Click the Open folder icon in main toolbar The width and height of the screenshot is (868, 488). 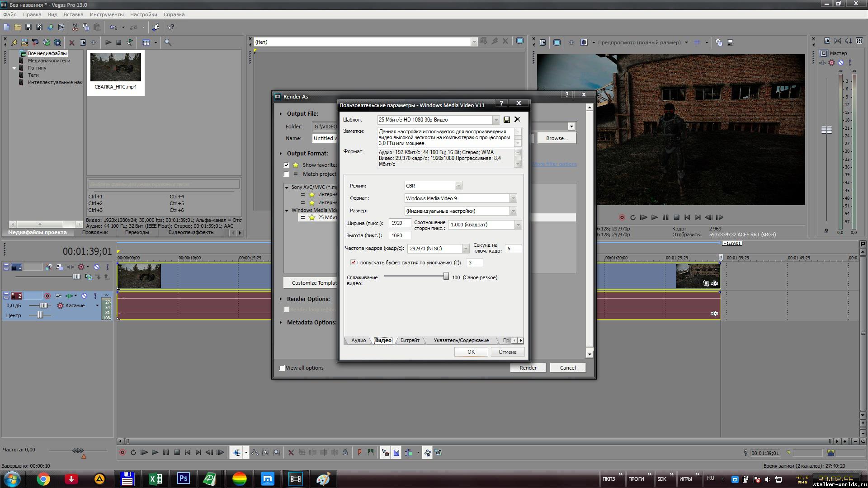18,28
